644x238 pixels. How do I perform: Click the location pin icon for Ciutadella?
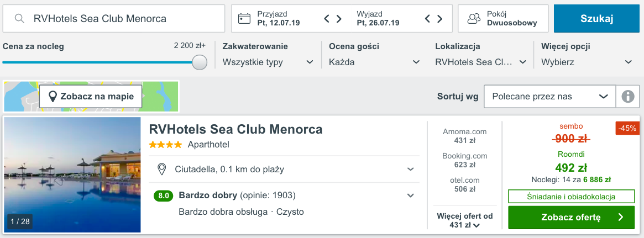162,169
